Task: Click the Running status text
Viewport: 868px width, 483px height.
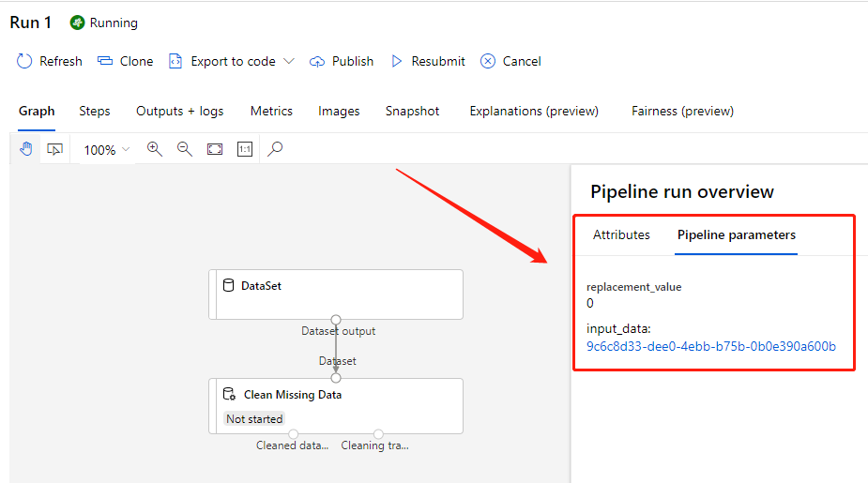Action: (x=114, y=23)
